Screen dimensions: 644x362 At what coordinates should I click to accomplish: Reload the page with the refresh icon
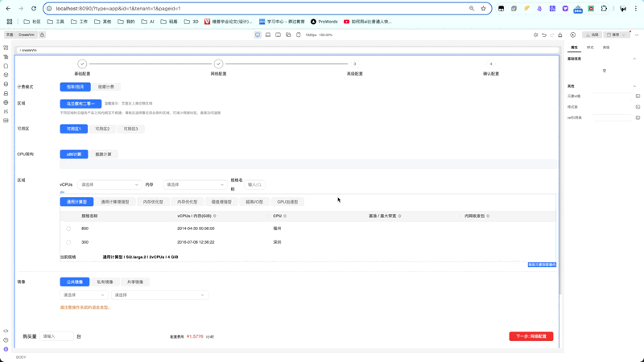pyautogui.click(x=34, y=8)
